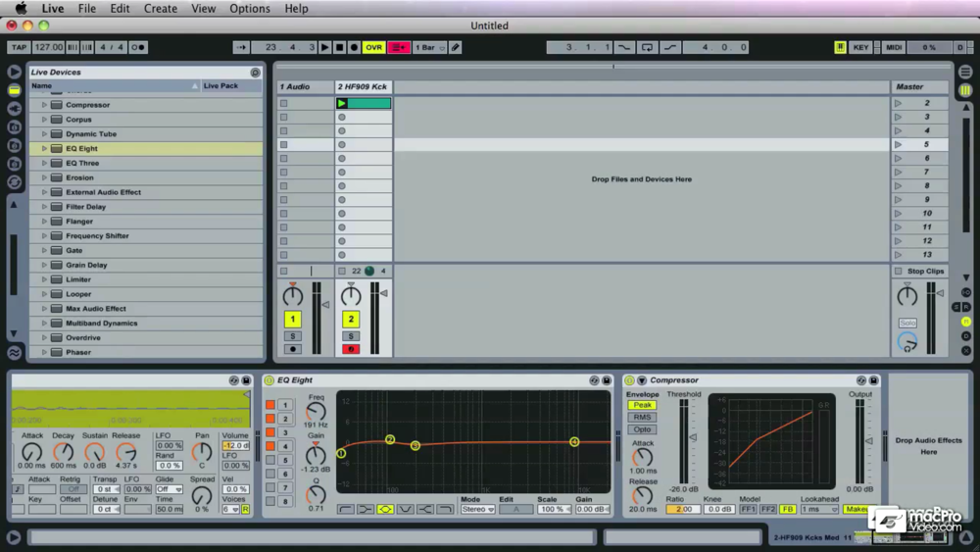Enable Draw Mode pencil icon
The width and height of the screenshot is (980, 552).
pyautogui.click(x=456, y=47)
